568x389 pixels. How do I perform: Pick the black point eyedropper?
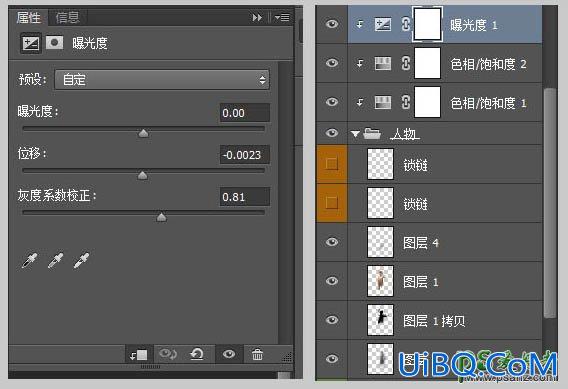(x=30, y=260)
